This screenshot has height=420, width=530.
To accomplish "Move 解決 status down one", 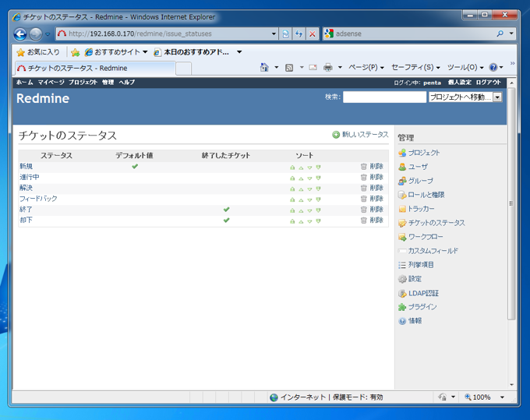I will pos(309,189).
